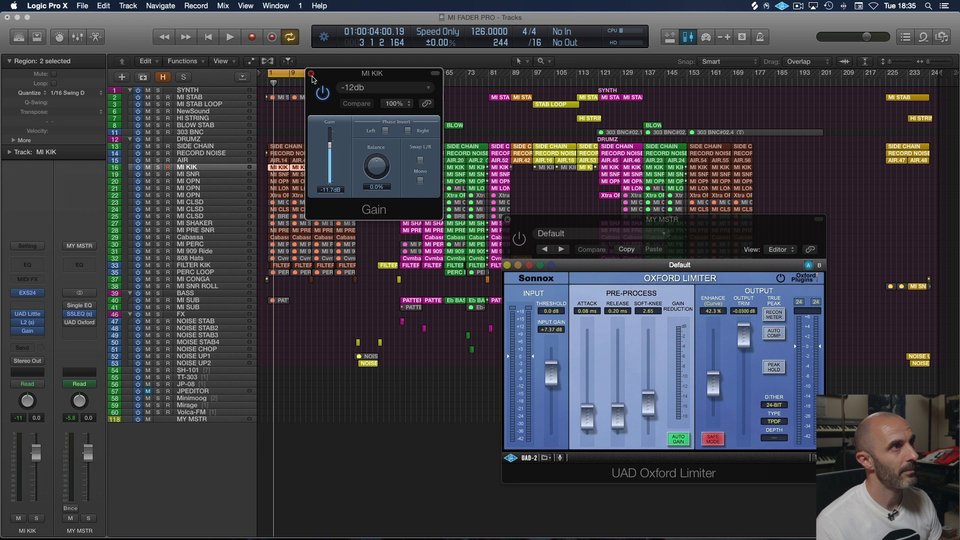This screenshot has height=540, width=960.
Task: Open the pointer tool selection menu
Action: pyautogui.click(x=521, y=61)
